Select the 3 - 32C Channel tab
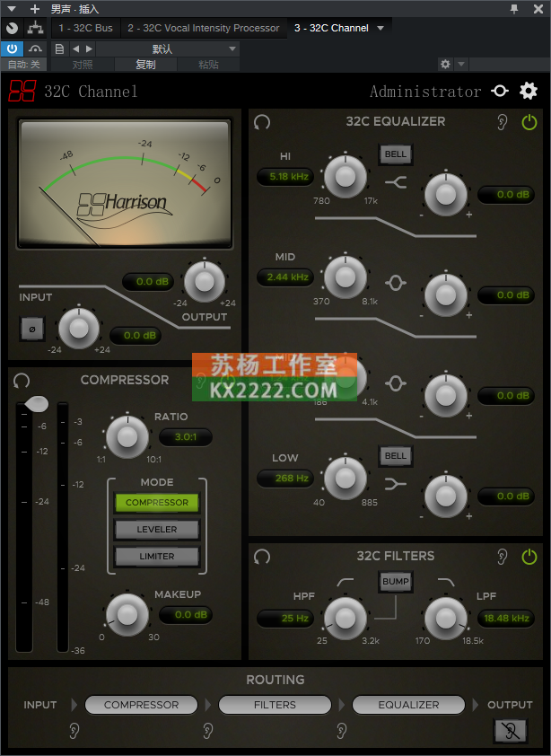This screenshot has height=756, width=551. pos(331,28)
